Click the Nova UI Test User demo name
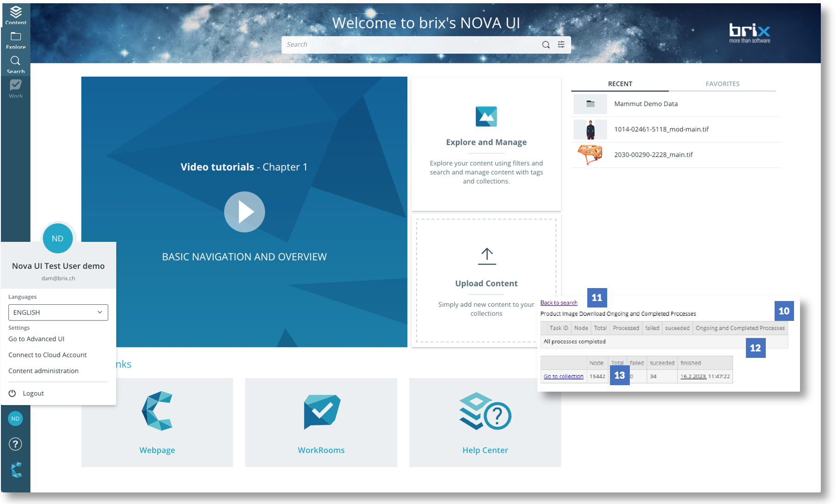Screen dimensions: 837x504 click(58, 266)
